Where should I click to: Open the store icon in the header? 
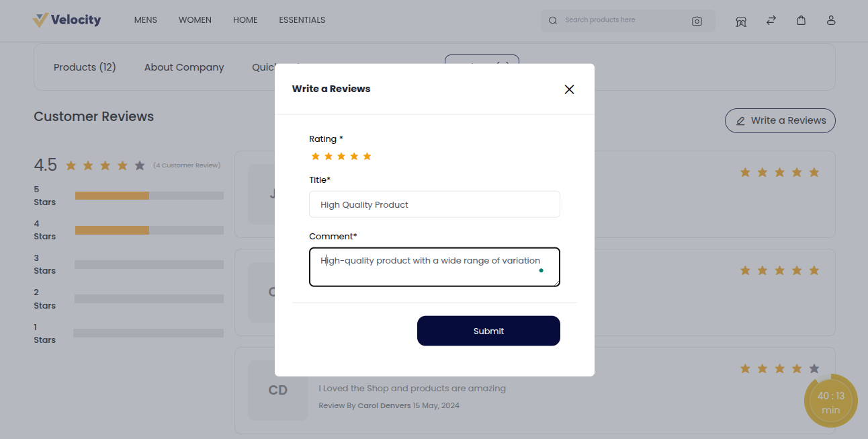740,21
